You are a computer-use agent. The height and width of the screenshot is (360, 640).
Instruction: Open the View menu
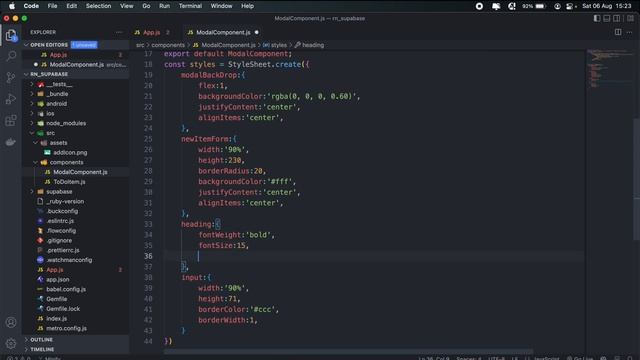127,6
